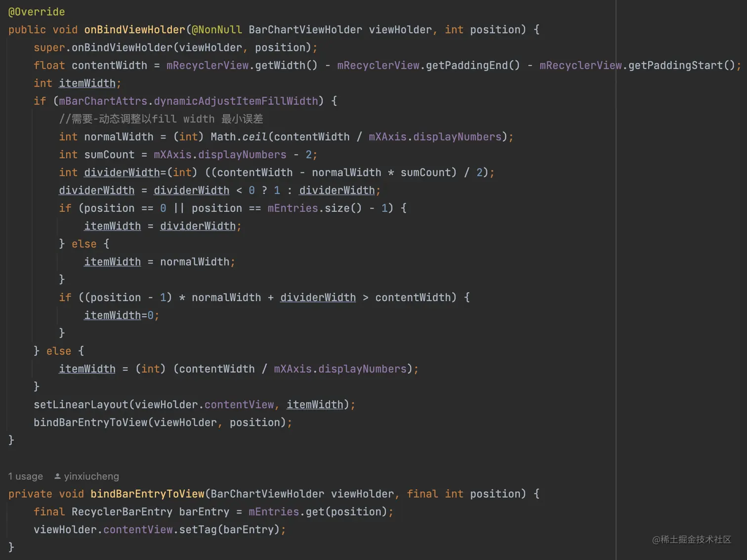Click the sumCount variable declaration
This screenshot has height=560, width=747.
pyautogui.click(x=109, y=155)
